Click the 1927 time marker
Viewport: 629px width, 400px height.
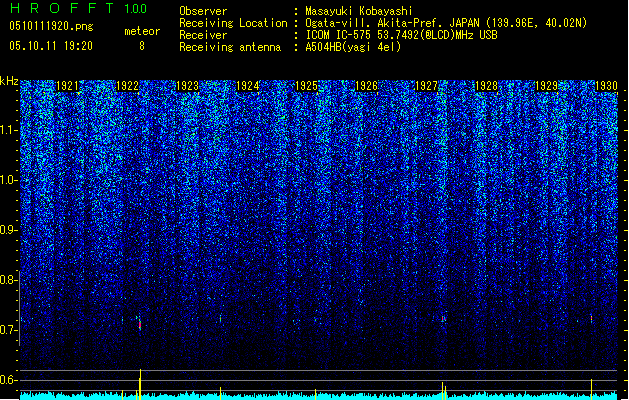point(426,86)
